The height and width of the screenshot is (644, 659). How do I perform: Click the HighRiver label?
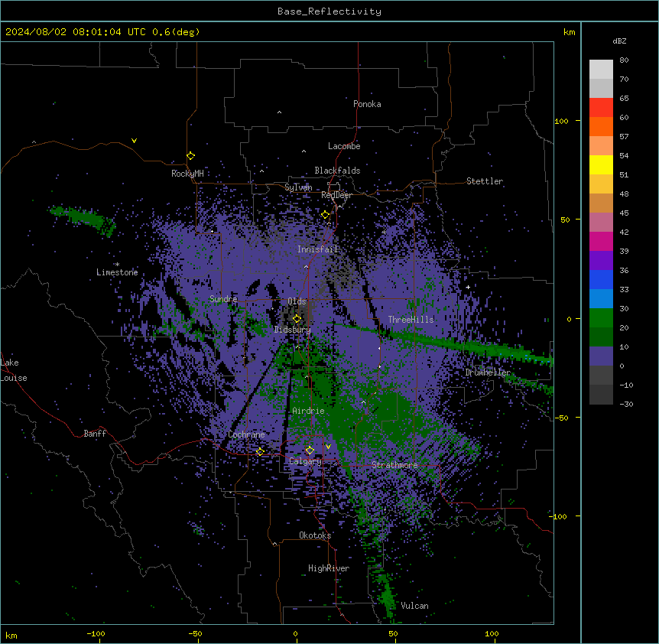click(329, 568)
